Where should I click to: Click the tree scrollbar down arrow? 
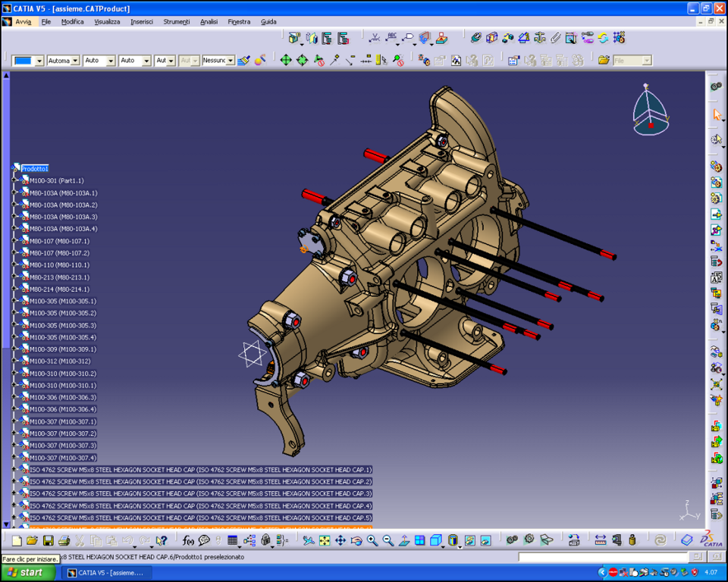pyautogui.click(x=6, y=524)
